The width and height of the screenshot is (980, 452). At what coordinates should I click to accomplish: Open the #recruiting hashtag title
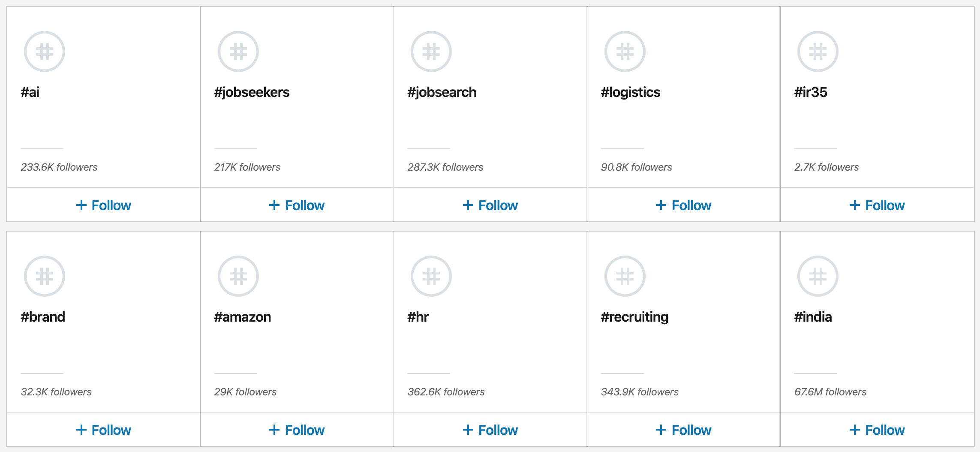(x=634, y=317)
